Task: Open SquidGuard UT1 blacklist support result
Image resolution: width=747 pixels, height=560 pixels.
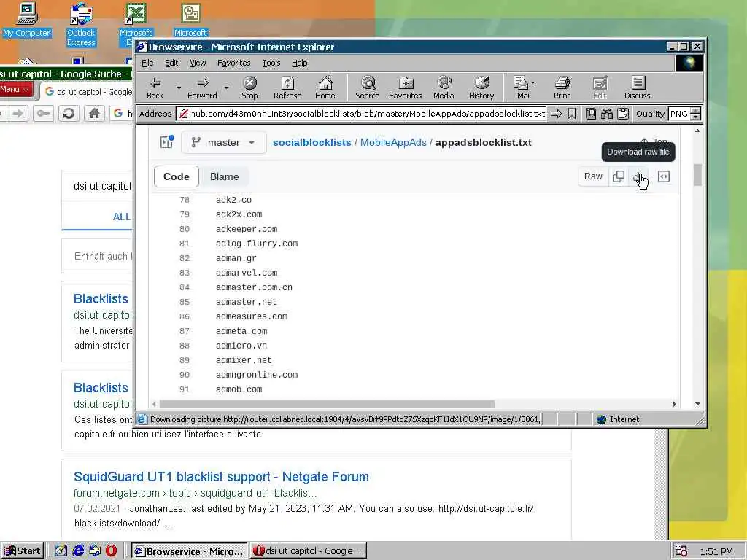Action: [221, 477]
